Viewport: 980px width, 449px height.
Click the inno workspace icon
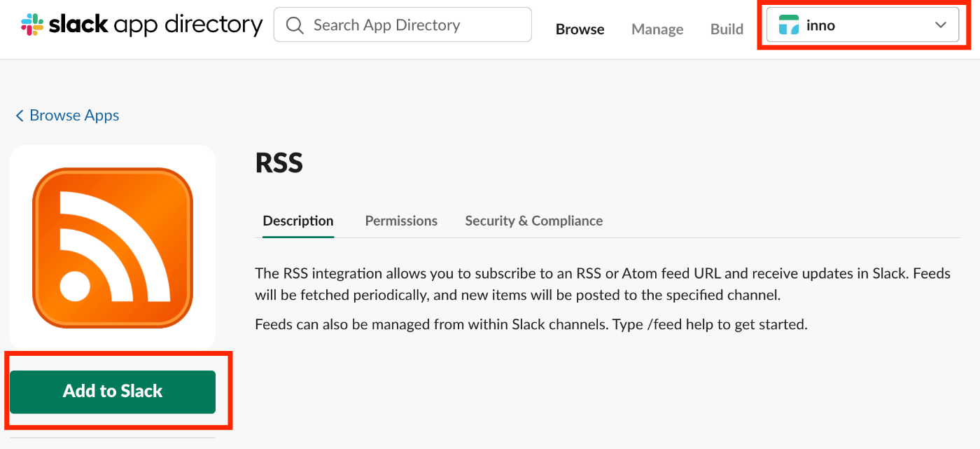point(789,25)
